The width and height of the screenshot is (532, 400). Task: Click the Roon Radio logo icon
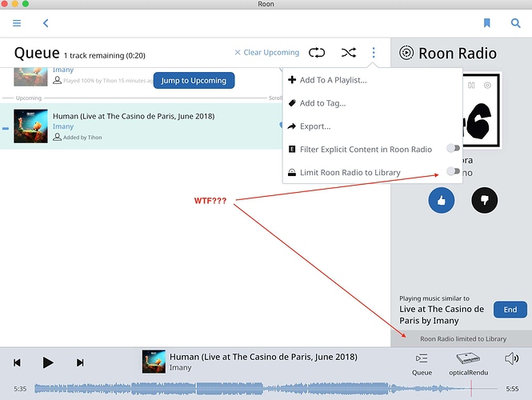(x=406, y=53)
